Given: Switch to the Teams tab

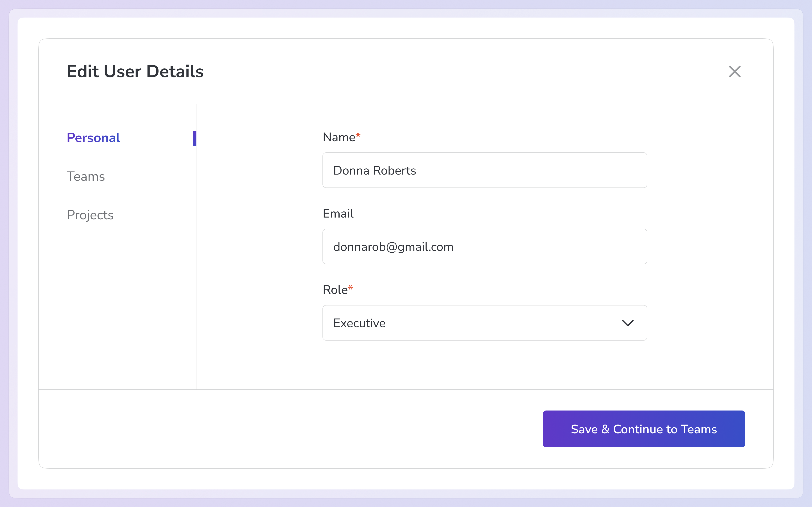Looking at the screenshot, I should coord(86,176).
